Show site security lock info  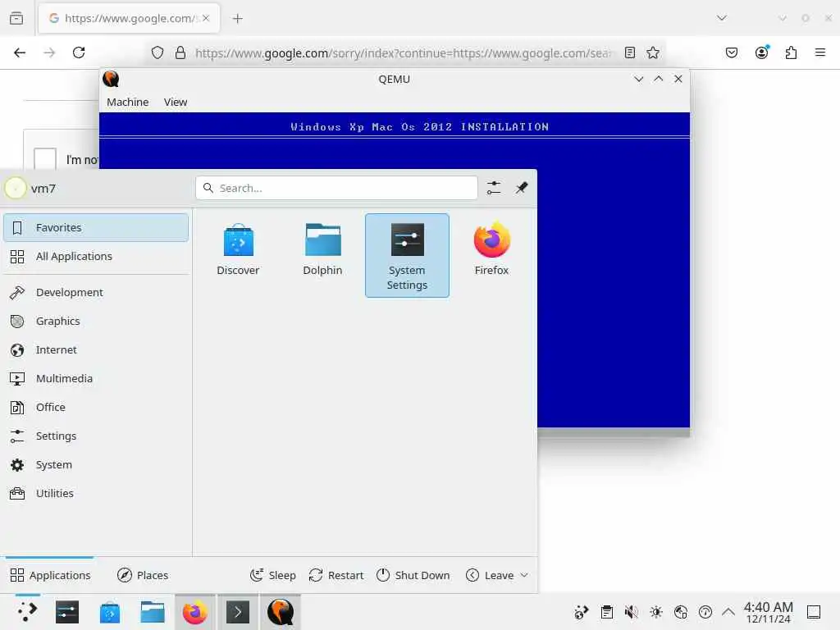tap(180, 52)
